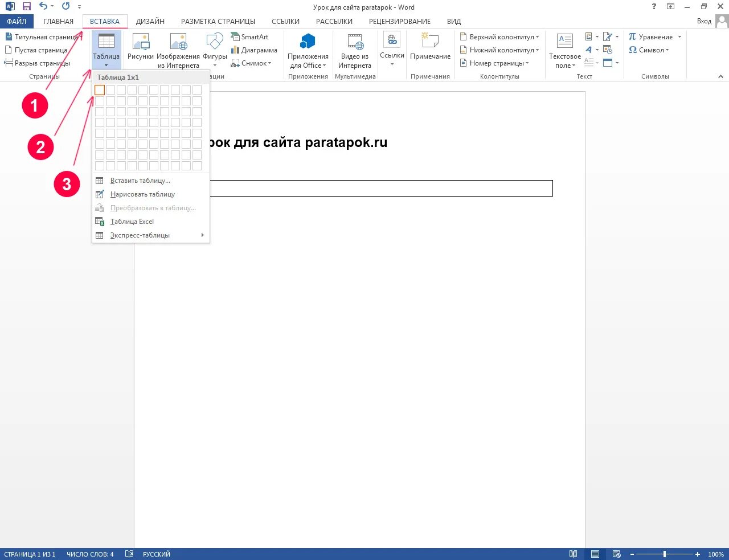The width and height of the screenshot is (729, 560).
Task: Toggle ribbon display options icon in title bar
Action: pyautogui.click(x=670, y=6)
